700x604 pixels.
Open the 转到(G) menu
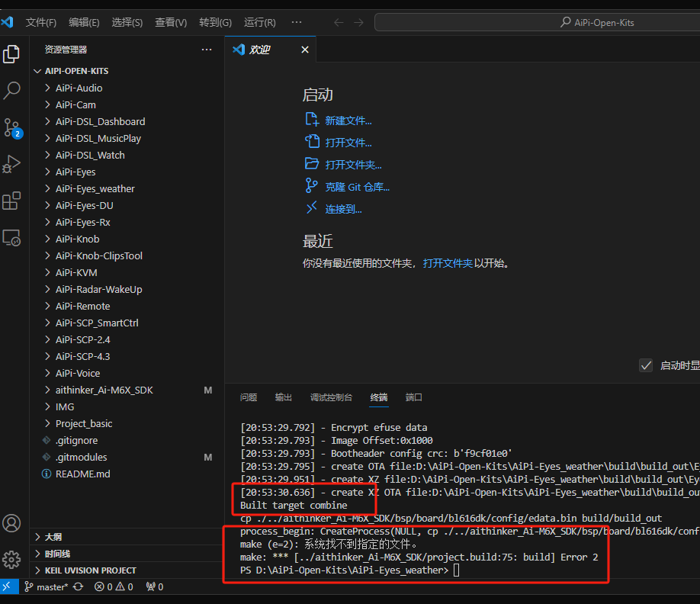point(215,22)
